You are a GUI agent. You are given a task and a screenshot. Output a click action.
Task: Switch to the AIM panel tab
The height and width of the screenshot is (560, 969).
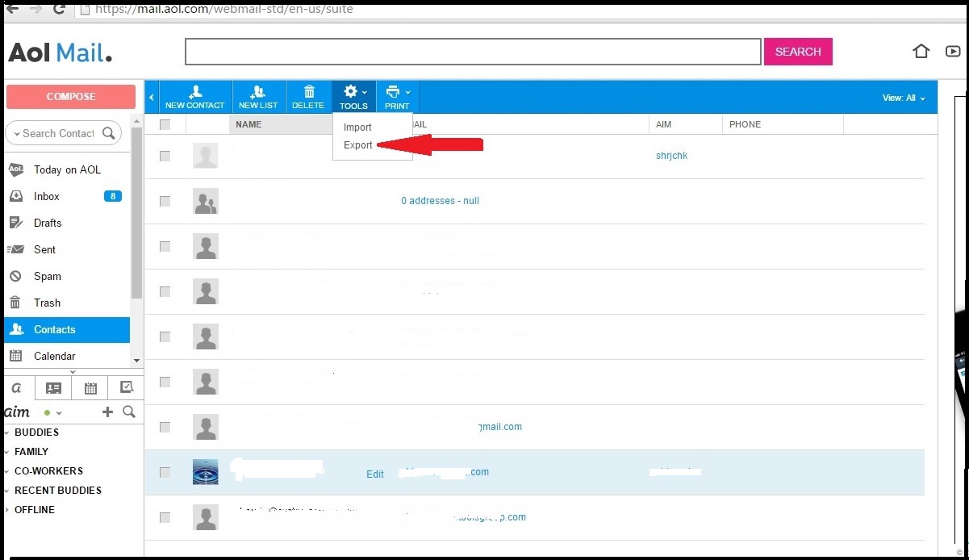tap(17, 388)
